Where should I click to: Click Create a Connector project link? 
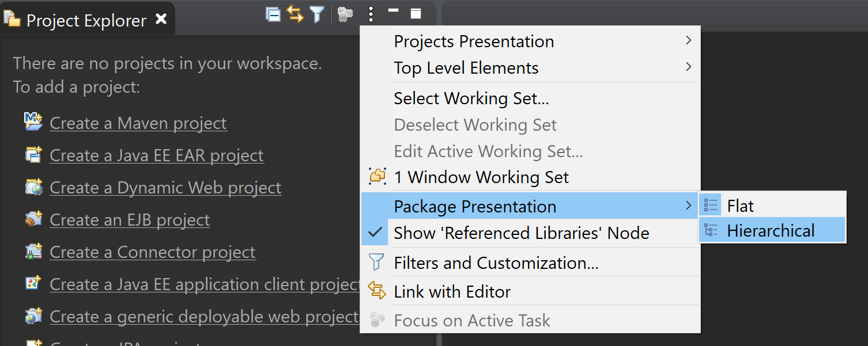153,252
